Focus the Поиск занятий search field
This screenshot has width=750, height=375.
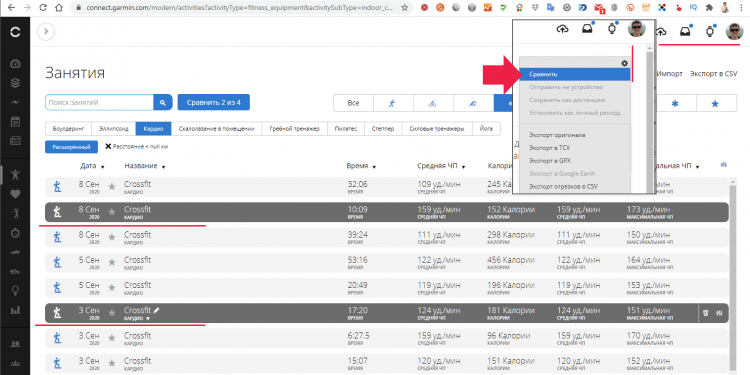coord(99,102)
